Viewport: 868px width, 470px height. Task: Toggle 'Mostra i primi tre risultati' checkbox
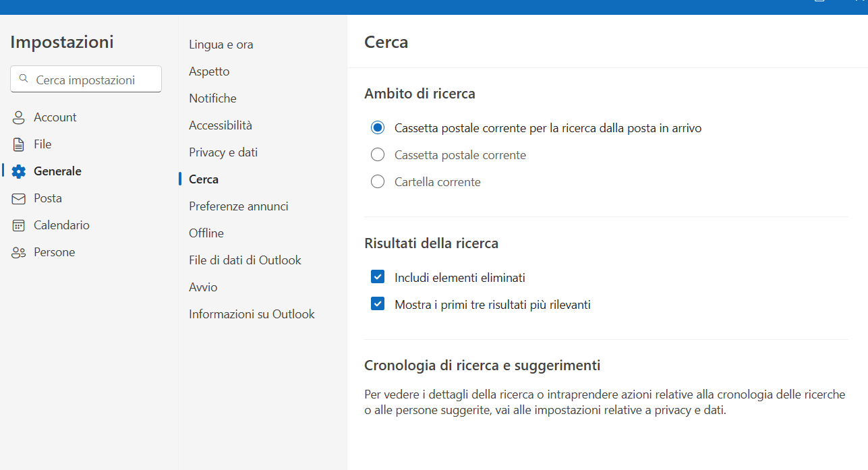pyautogui.click(x=378, y=304)
